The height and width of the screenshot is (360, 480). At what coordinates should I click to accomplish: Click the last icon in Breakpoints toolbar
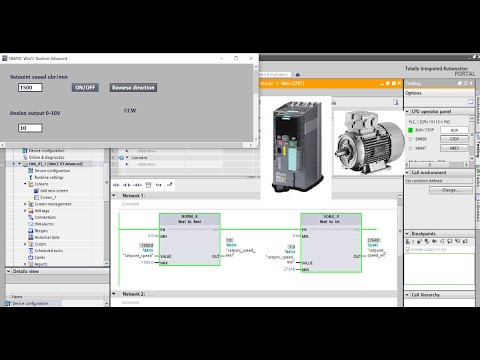point(465,241)
